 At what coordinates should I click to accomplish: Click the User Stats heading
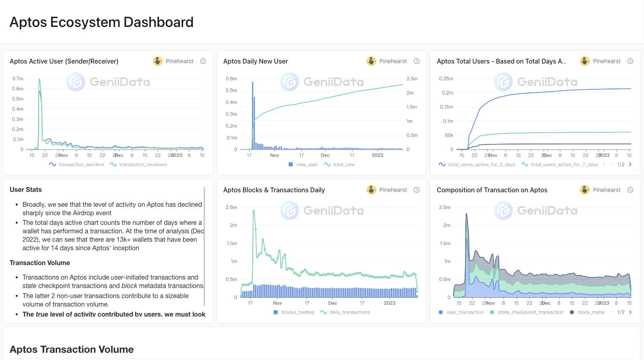pos(26,189)
